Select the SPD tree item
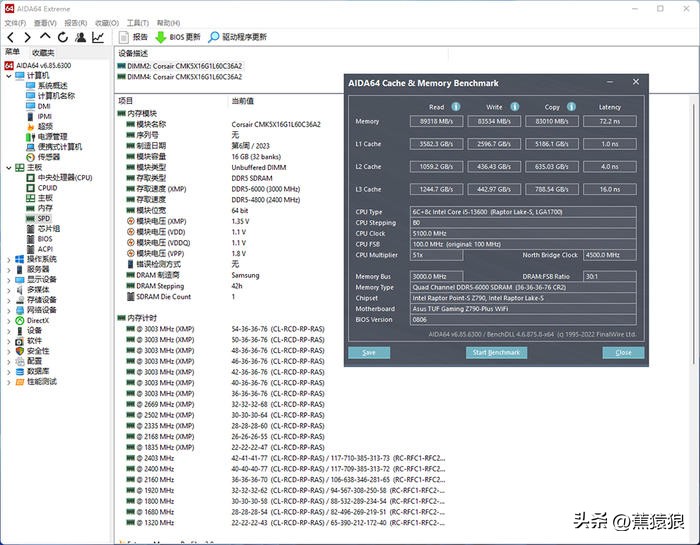 [39, 219]
